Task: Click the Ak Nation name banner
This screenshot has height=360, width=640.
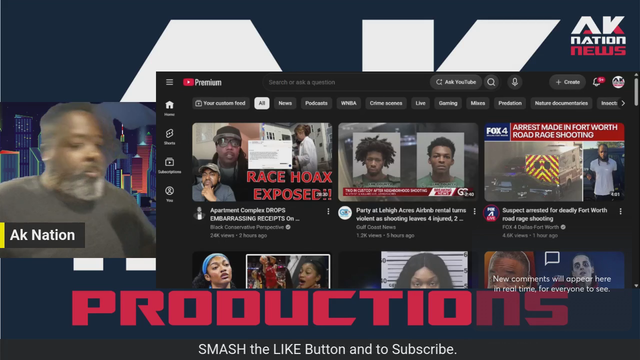Action: [42, 235]
